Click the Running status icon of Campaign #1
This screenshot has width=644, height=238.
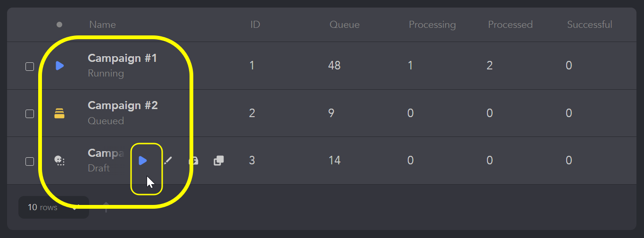(x=59, y=66)
